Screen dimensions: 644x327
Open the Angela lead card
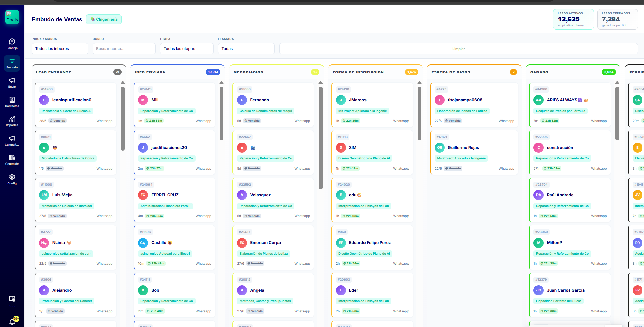273,295
